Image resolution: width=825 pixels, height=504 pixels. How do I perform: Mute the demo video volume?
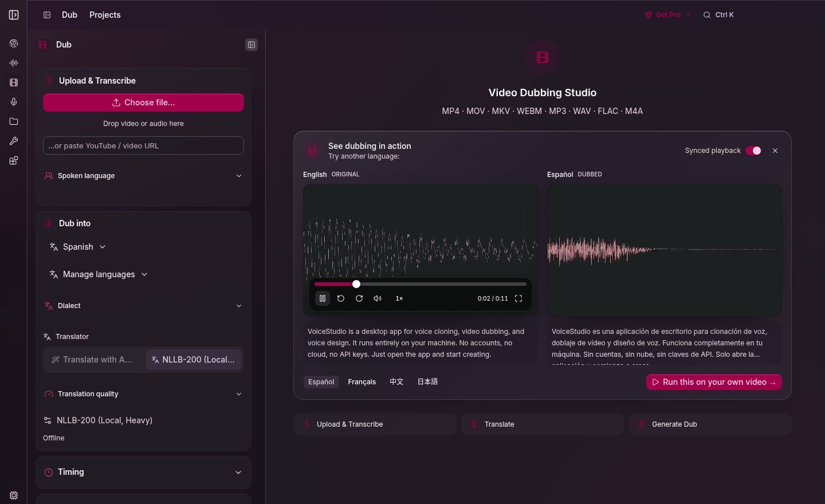[378, 298]
